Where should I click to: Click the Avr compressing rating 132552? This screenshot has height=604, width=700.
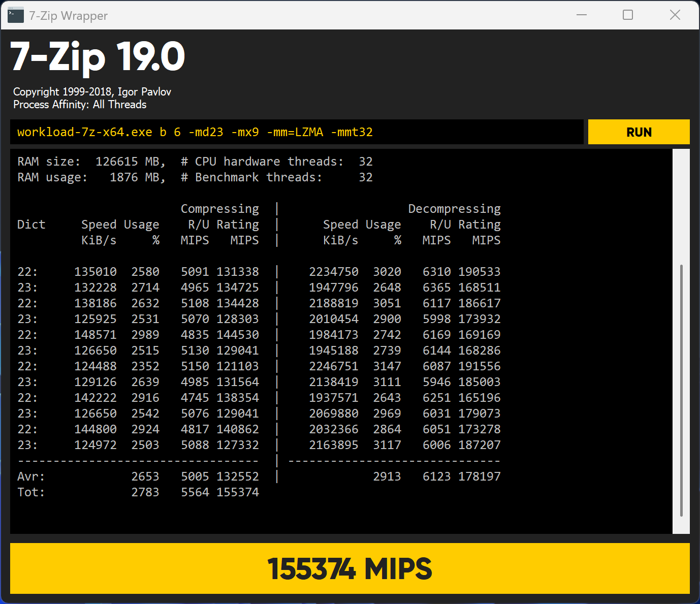click(238, 476)
